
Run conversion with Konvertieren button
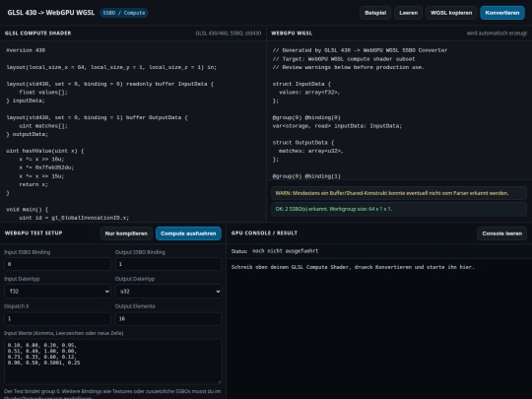(x=502, y=13)
